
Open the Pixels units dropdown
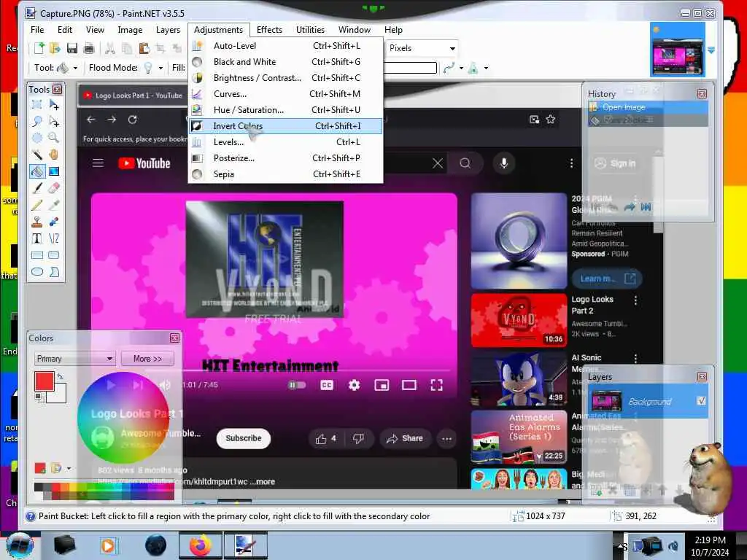coord(422,48)
